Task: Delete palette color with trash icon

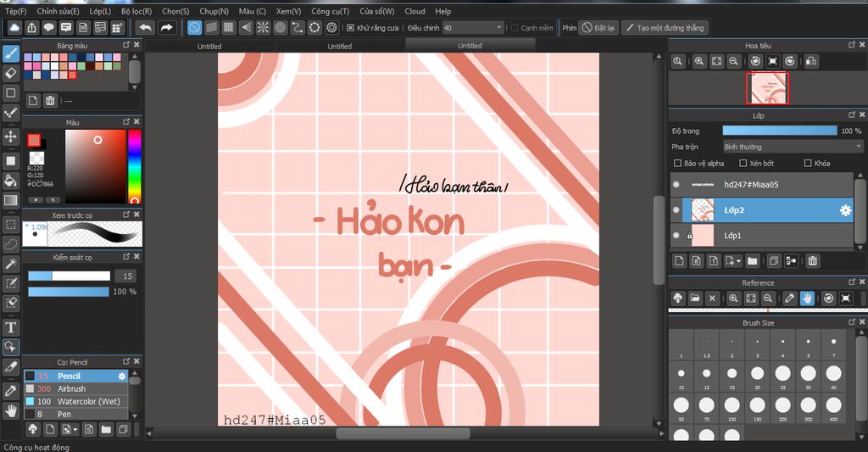Action: [x=50, y=100]
